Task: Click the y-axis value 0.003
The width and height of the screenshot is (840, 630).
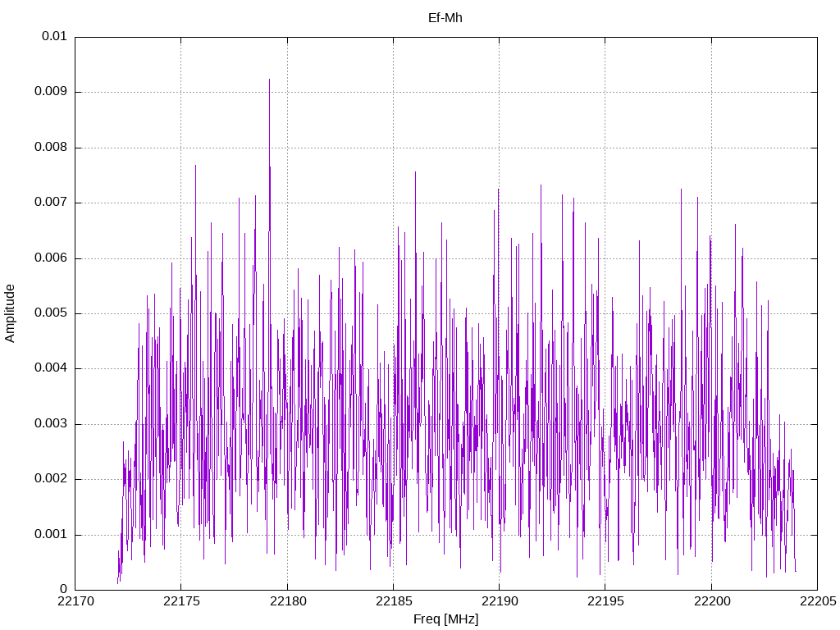Action: (51, 423)
